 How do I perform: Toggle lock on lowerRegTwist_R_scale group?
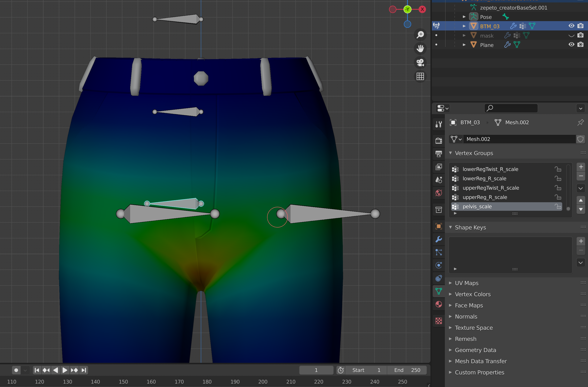tap(558, 169)
